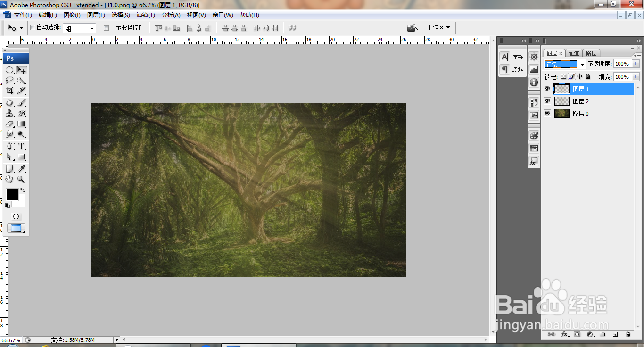Open the 填充 slider arrow
The image size is (644, 347).
point(636,76)
